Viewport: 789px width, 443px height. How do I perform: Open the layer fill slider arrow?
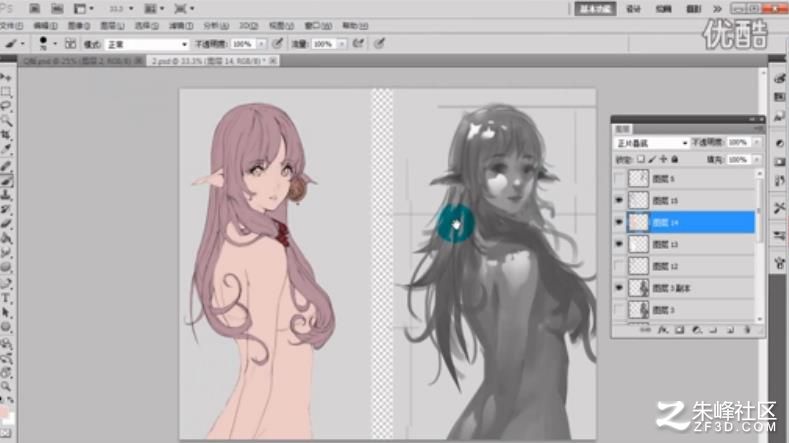pyautogui.click(x=756, y=160)
